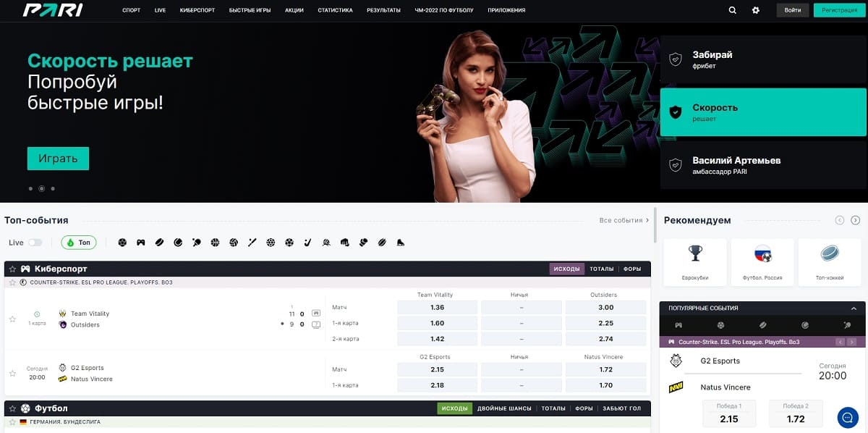
Task: Select Василий Артемьев амбассадор banner slide
Action: (763, 165)
